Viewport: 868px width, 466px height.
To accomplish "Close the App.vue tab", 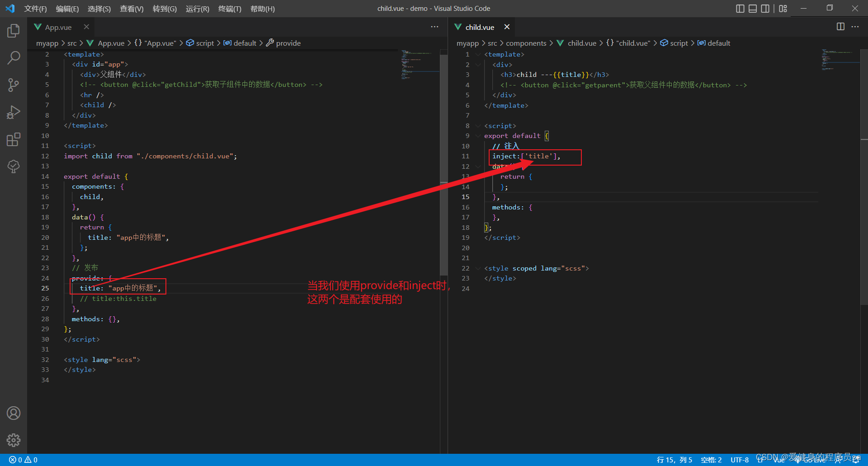I will (x=86, y=27).
